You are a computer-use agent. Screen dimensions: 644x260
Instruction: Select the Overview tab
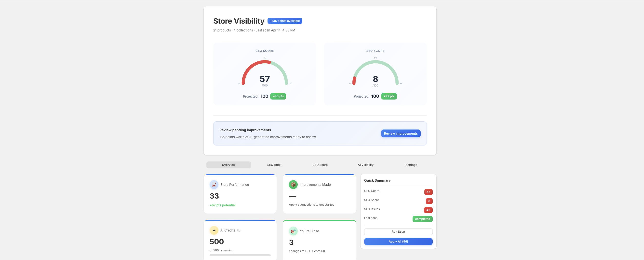228,165
